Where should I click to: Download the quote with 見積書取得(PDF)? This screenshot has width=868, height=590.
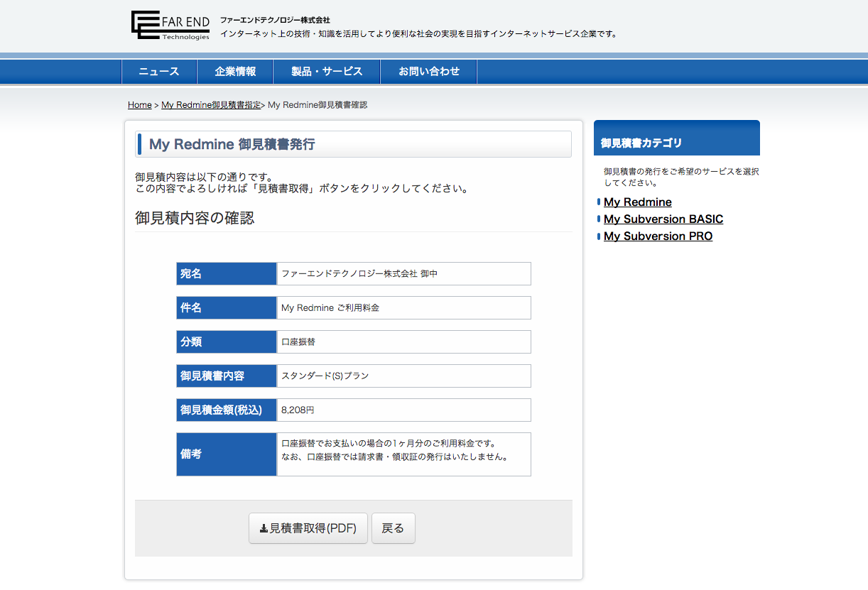tap(308, 528)
